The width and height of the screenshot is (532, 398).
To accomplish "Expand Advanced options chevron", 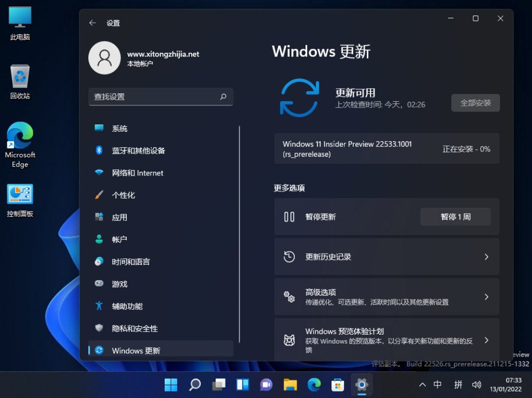I will coord(486,297).
